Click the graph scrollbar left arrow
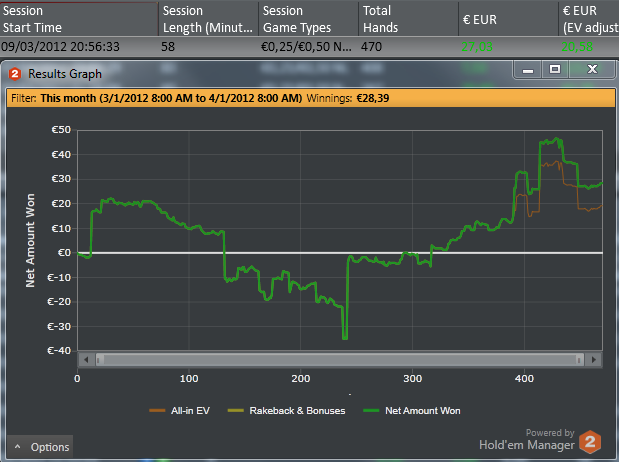The image size is (619, 462). pos(86,360)
